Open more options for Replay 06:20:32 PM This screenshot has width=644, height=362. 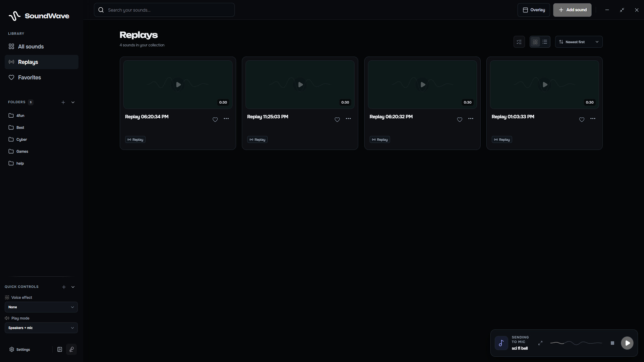point(471,119)
